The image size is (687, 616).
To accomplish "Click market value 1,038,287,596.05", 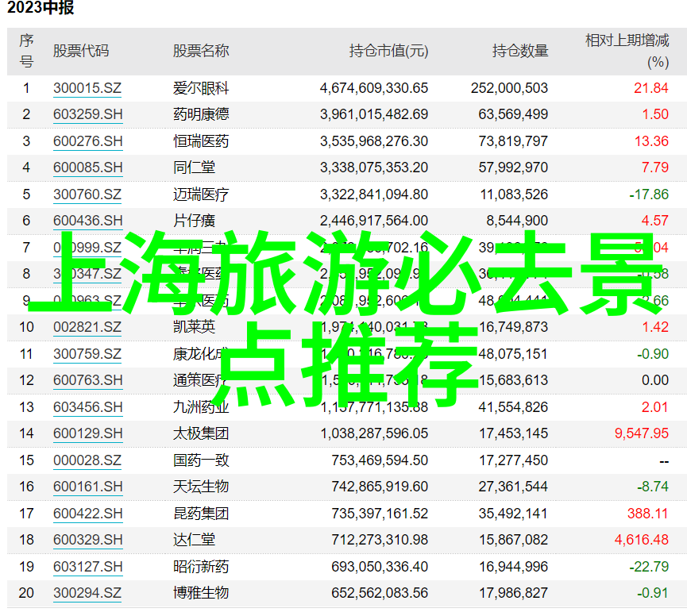I will click(374, 433).
